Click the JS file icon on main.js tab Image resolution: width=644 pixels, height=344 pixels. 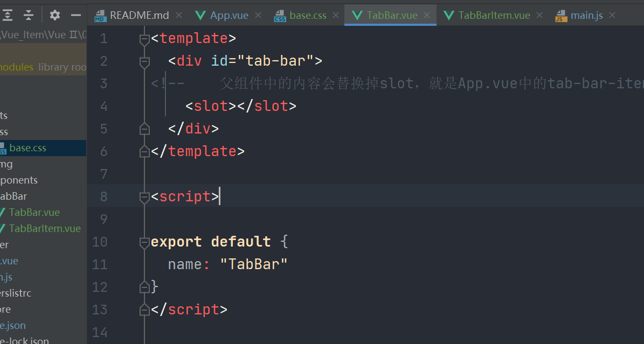pos(561,16)
